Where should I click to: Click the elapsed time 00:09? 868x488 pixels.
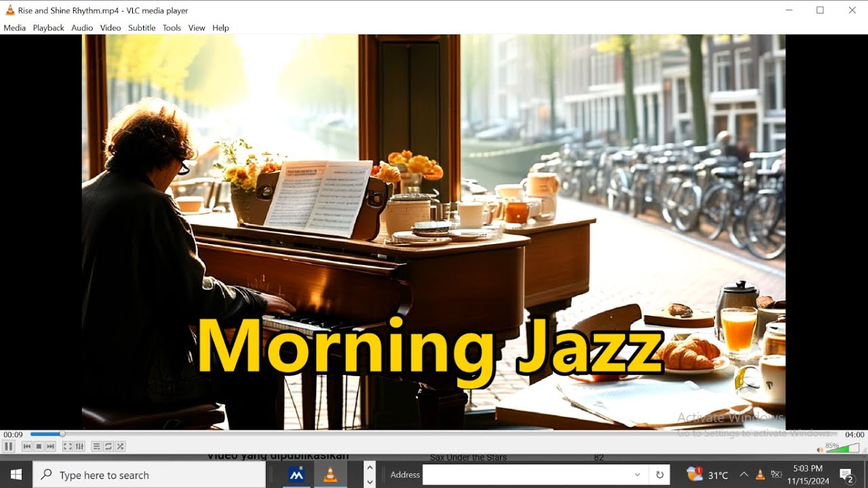(13, 434)
